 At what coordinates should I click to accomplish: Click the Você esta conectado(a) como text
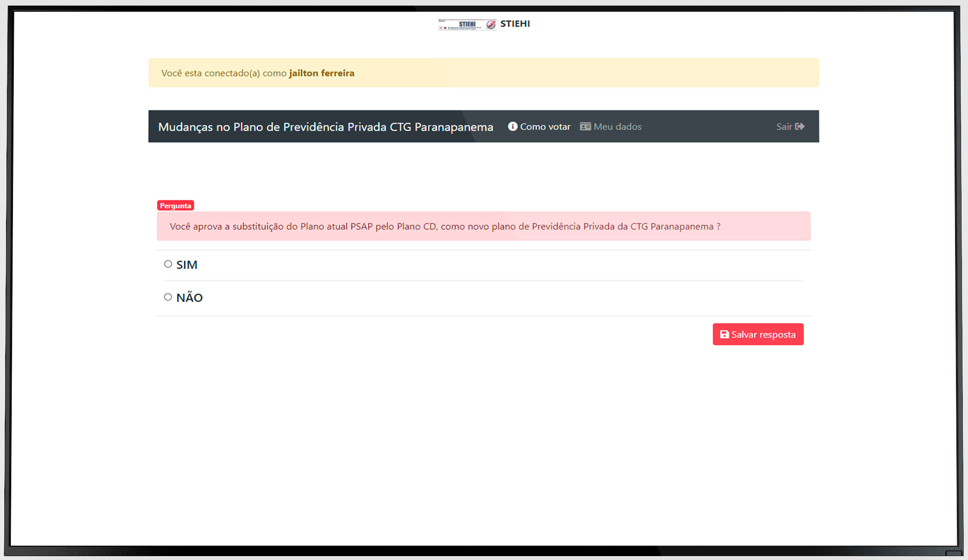coord(224,73)
